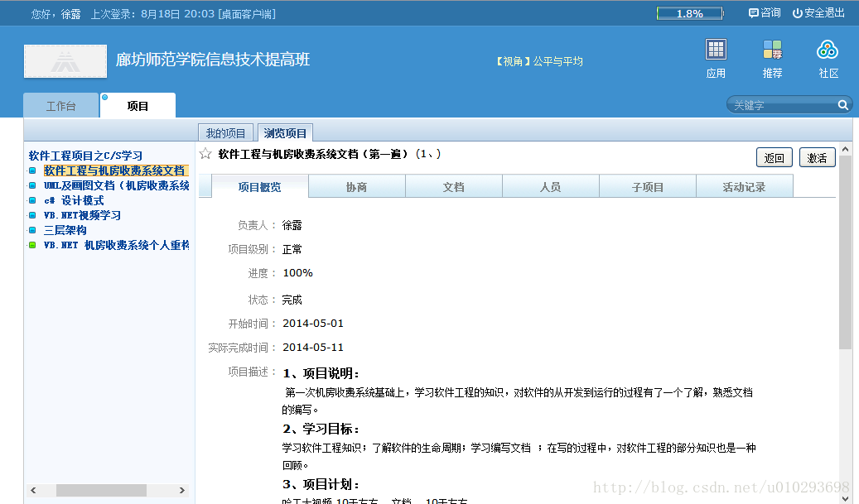Switch to the 人员 tab

tap(551, 186)
